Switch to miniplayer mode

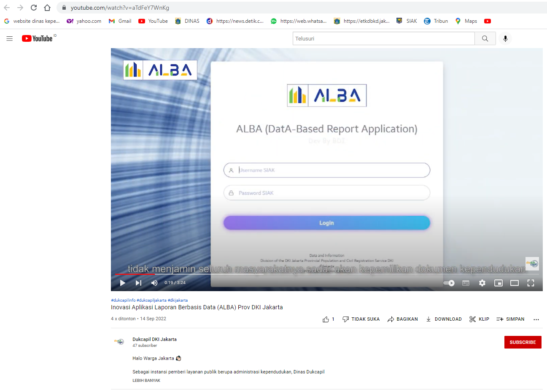click(x=498, y=283)
